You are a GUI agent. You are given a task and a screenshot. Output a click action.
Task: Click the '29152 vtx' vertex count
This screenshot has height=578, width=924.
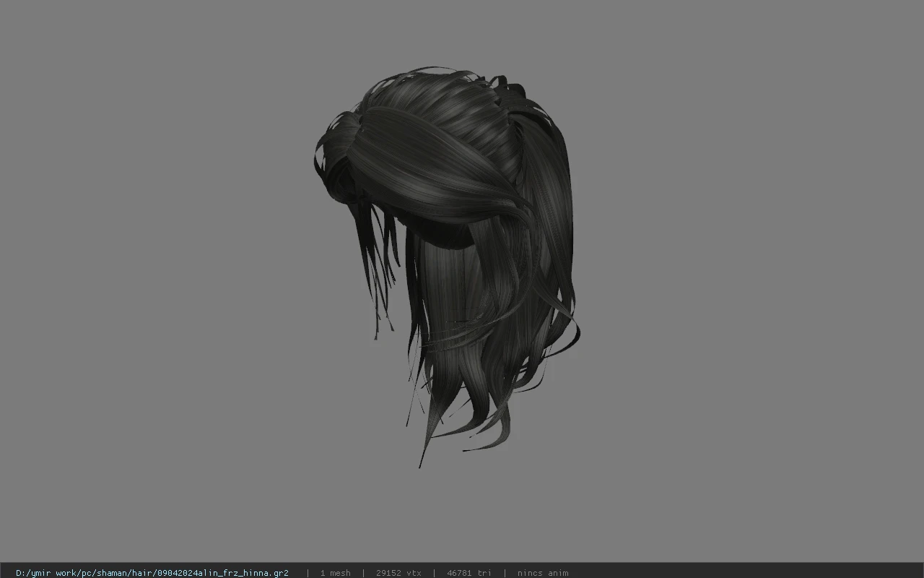point(398,573)
